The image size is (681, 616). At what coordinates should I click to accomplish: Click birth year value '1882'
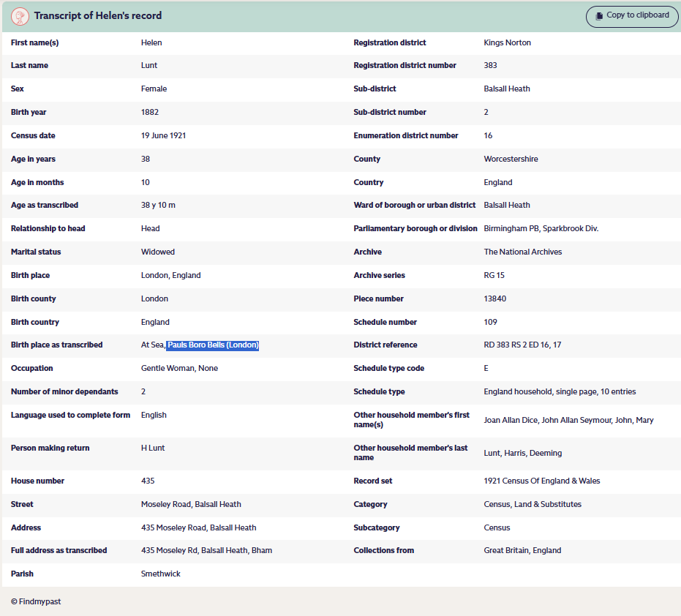point(150,112)
